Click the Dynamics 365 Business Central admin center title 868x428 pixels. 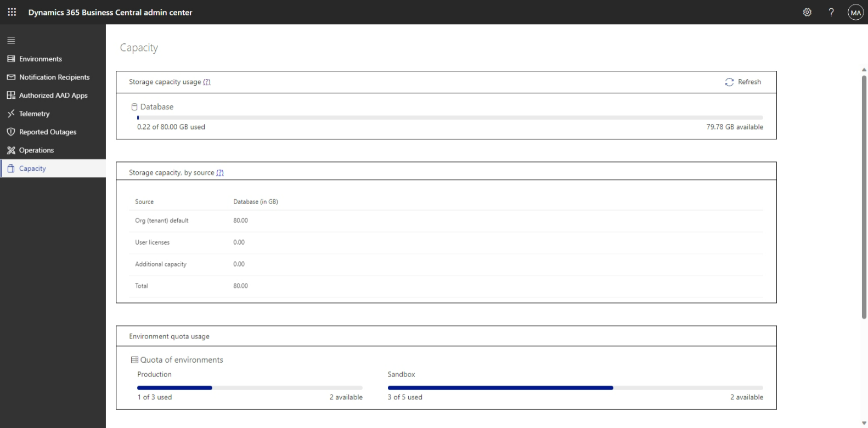110,12
